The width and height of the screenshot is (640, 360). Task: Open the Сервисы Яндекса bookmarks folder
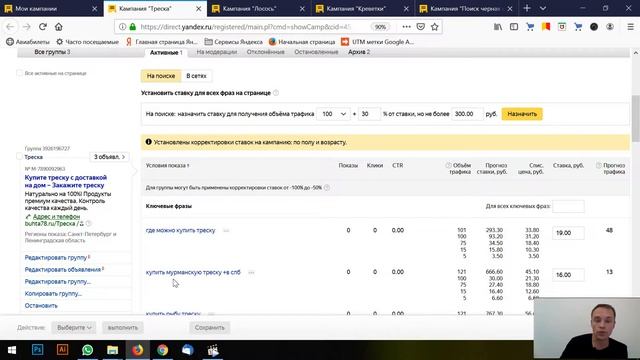pos(233,42)
